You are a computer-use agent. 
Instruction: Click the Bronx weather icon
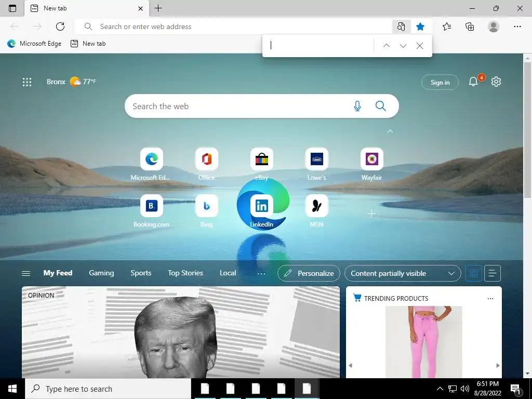[x=75, y=82]
